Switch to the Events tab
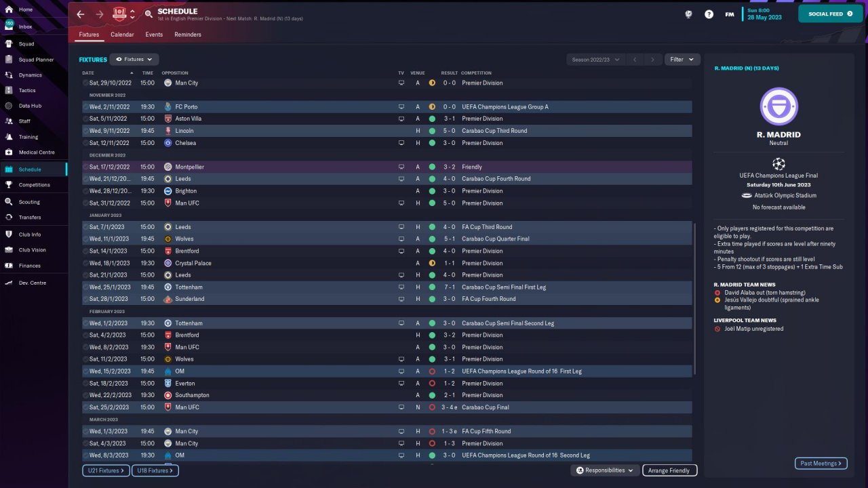Viewport: 868px width, 488px height. click(x=154, y=35)
